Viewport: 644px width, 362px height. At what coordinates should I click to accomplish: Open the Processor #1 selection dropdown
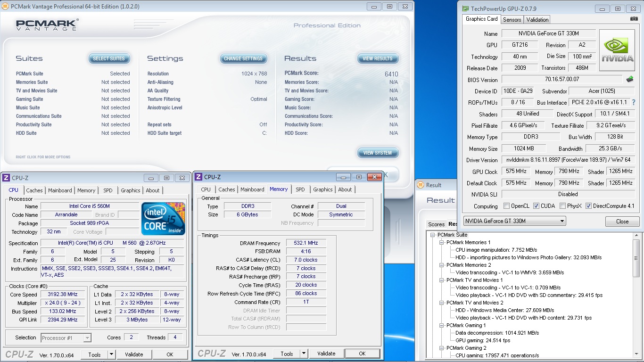point(66,337)
